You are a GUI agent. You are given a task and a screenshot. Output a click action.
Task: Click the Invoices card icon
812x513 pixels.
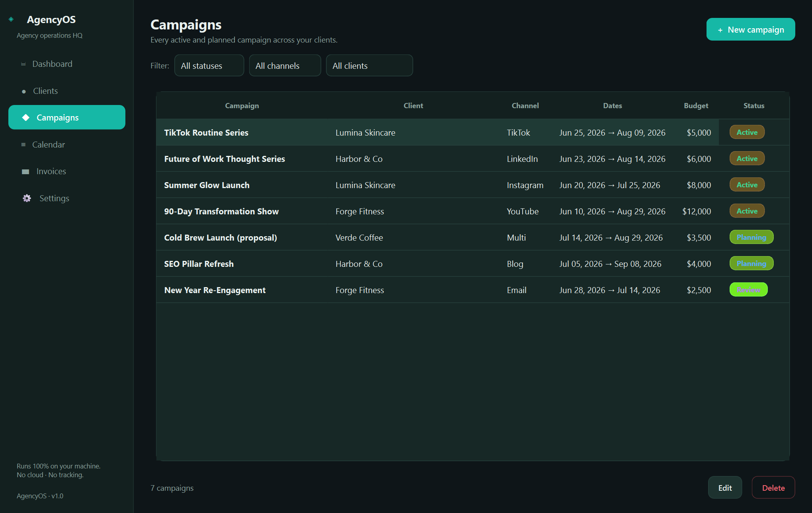(25, 172)
